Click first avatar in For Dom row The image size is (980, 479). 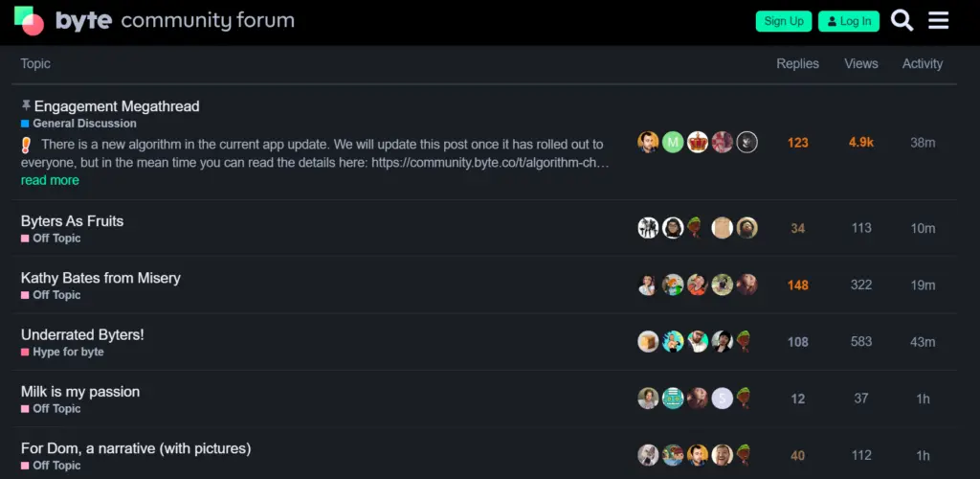[648, 455]
